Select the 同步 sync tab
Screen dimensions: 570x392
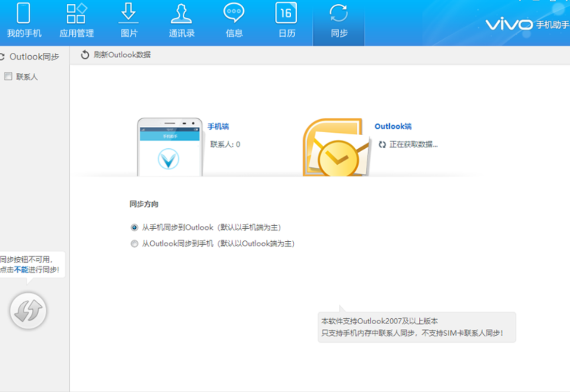point(338,22)
